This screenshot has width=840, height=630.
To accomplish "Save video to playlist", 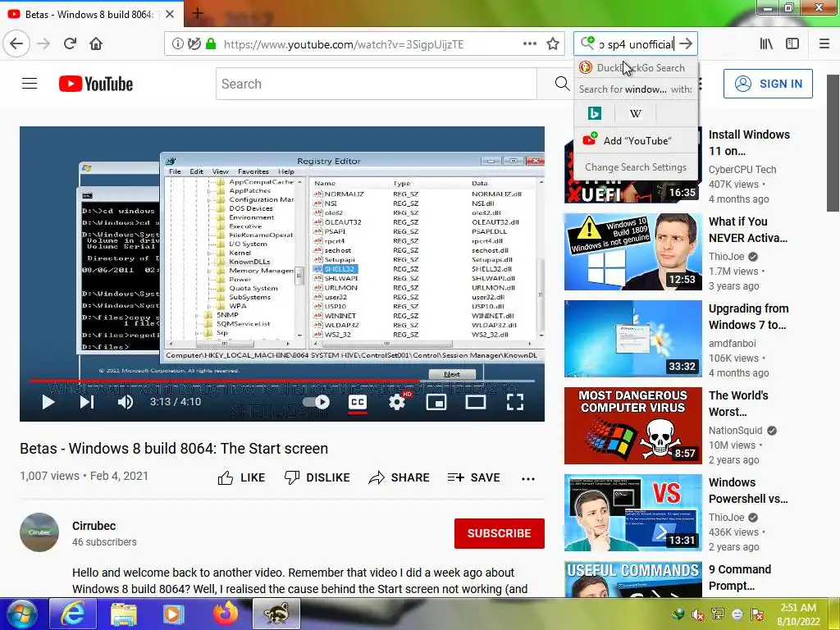I will point(473,477).
